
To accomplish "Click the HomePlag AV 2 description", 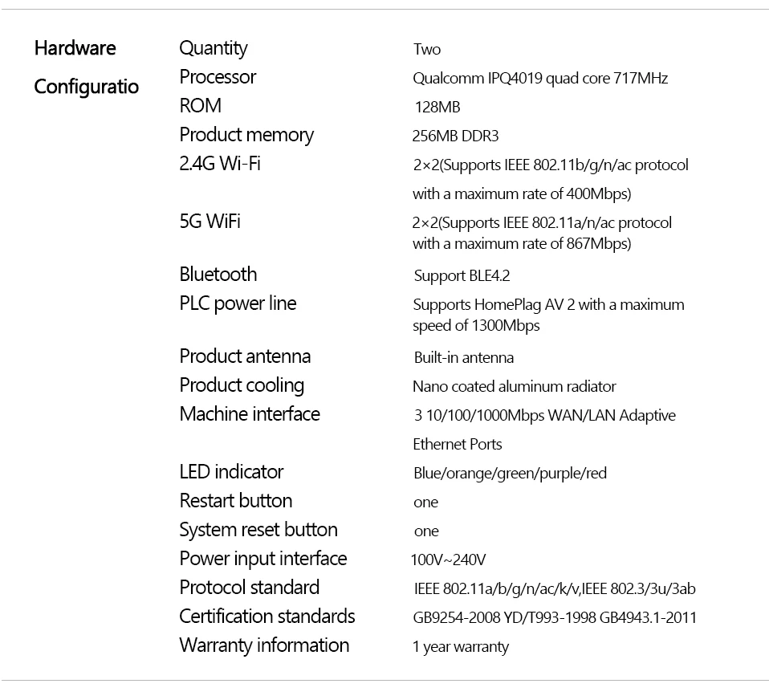I will [x=548, y=315].
